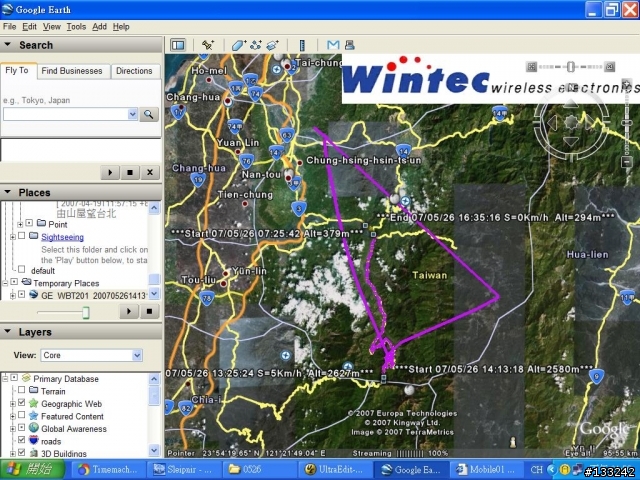The height and width of the screenshot is (480, 640).
Task: Add a placemark with the pushpin tool
Action: 208,45
